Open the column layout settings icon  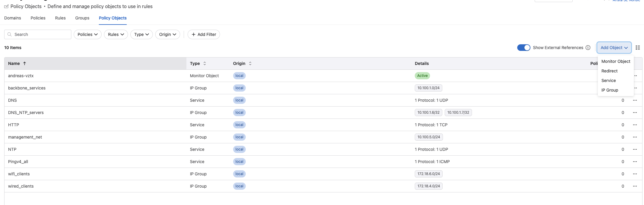coord(638,48)
